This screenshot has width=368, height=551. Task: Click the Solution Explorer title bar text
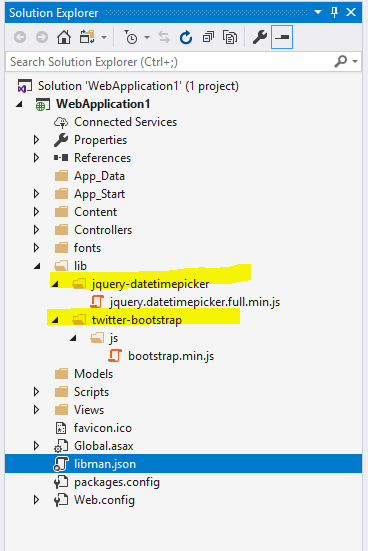click(54, 13)
